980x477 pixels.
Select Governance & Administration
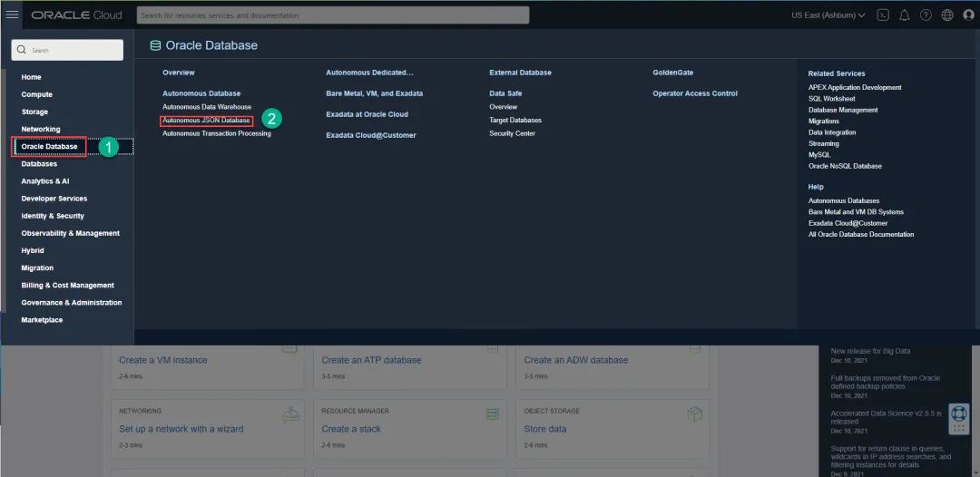72,303
